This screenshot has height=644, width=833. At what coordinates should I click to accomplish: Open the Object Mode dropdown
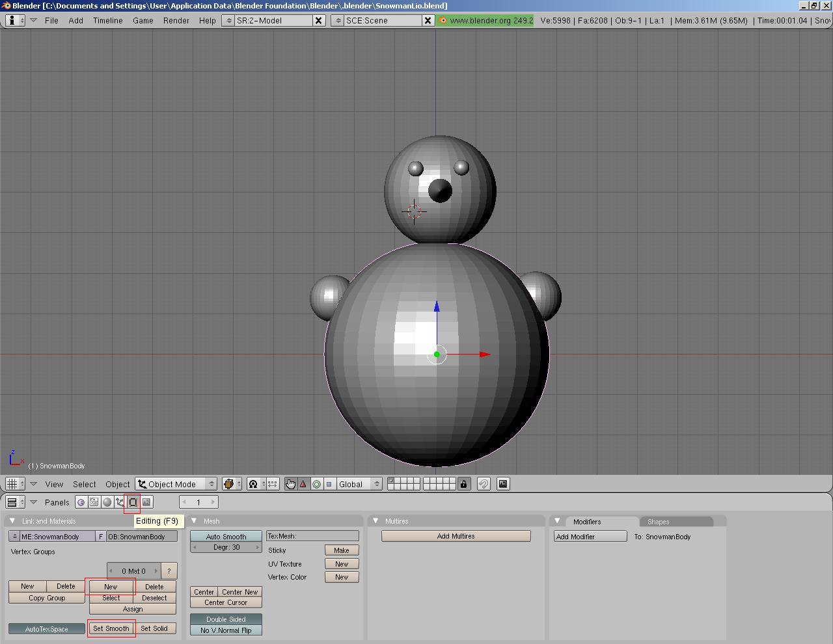coord(174,483)
